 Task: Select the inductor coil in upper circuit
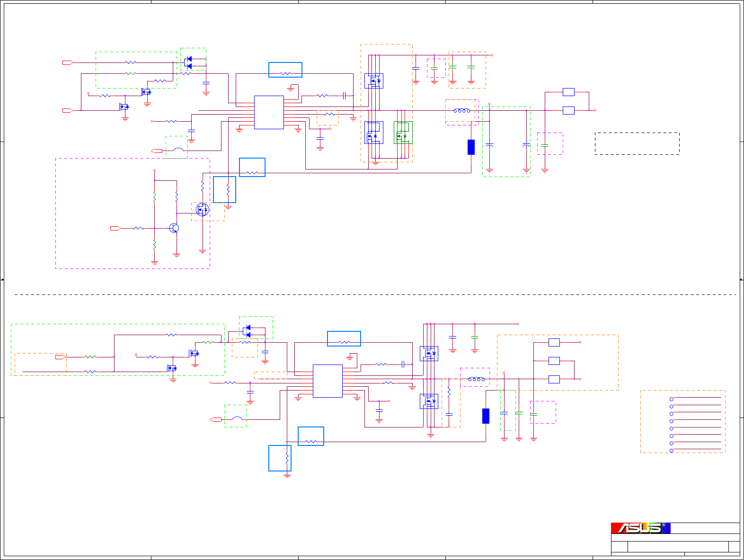point(462,111)
